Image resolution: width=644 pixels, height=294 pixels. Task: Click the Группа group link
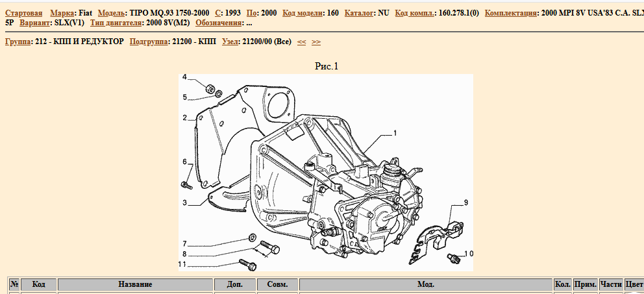(18, 42)
